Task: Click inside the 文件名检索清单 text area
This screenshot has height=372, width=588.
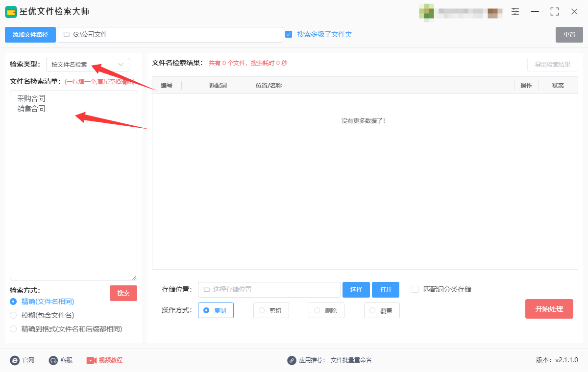Action: 73,185
